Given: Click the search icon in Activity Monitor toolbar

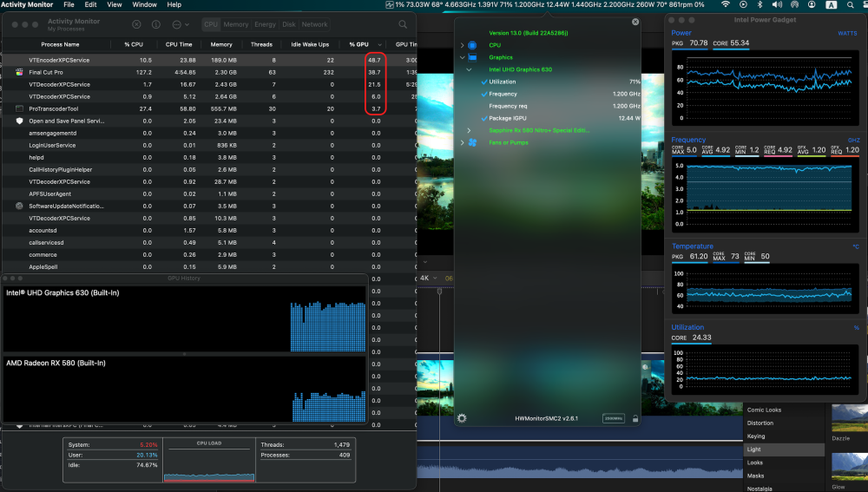Looking at the screenshot, I should [x=403, y=24].
